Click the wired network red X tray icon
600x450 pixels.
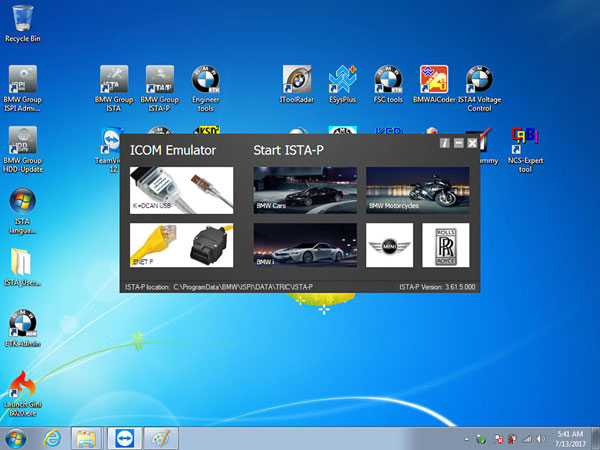pyautogui.click(x=512, y=439)
